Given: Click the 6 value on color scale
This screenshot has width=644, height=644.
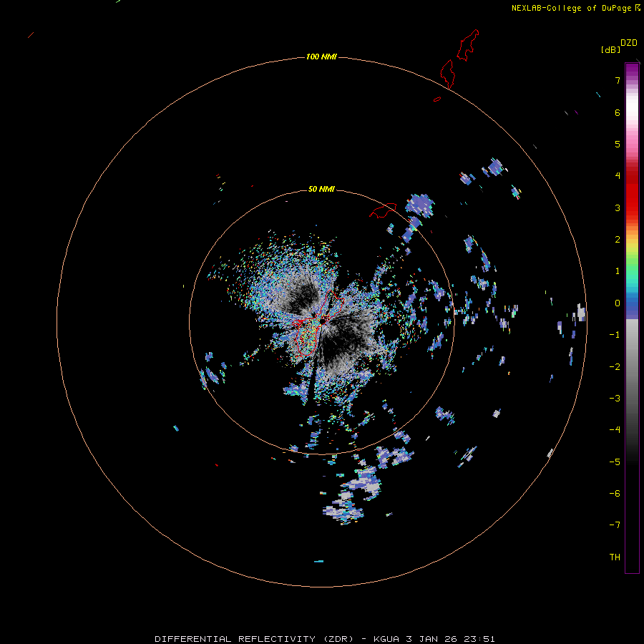Looking at the screenshot, I should [x=618, y=112].
